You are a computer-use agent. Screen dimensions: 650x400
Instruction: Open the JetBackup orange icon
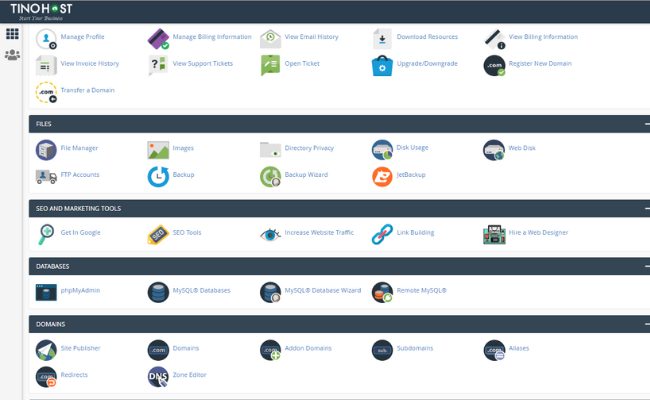pos(382,177)
